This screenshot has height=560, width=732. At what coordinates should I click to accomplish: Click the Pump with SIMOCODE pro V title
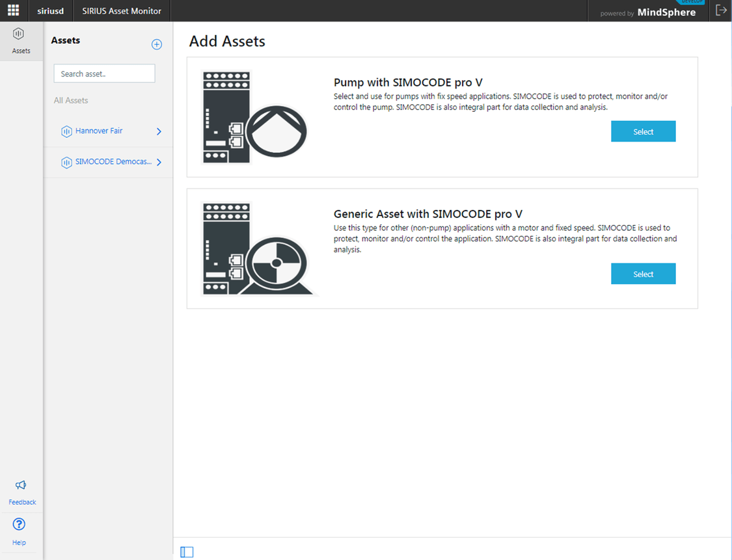[x=408, y=83]
